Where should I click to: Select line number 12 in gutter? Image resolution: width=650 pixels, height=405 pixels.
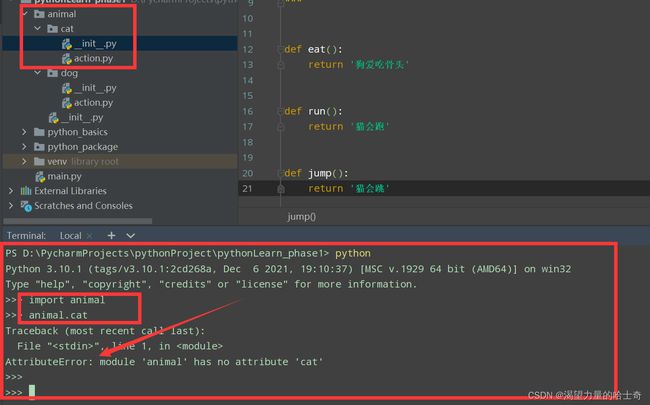click(x=247, y=49)
